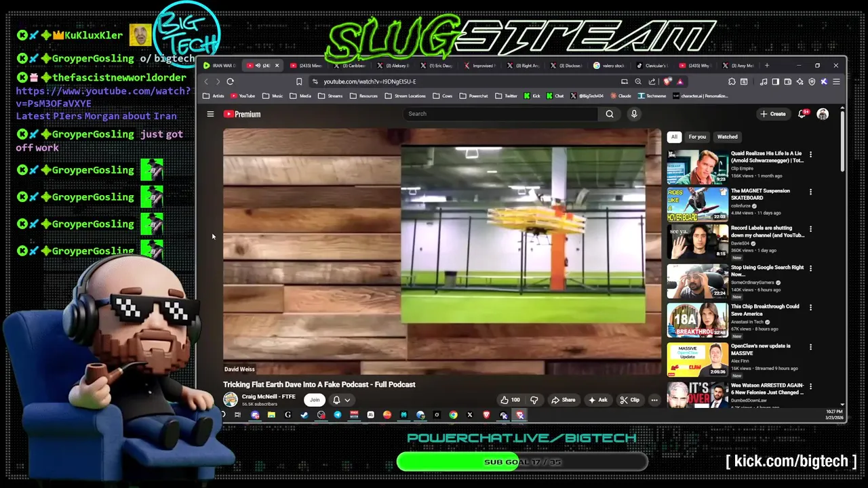Select the Watched filter chip
This screenshot has width=868, height=488.
click(x=727, y=136)
